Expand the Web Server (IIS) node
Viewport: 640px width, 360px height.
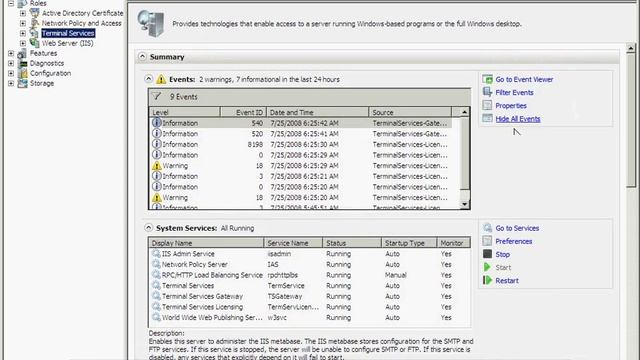tap(23, 43)
